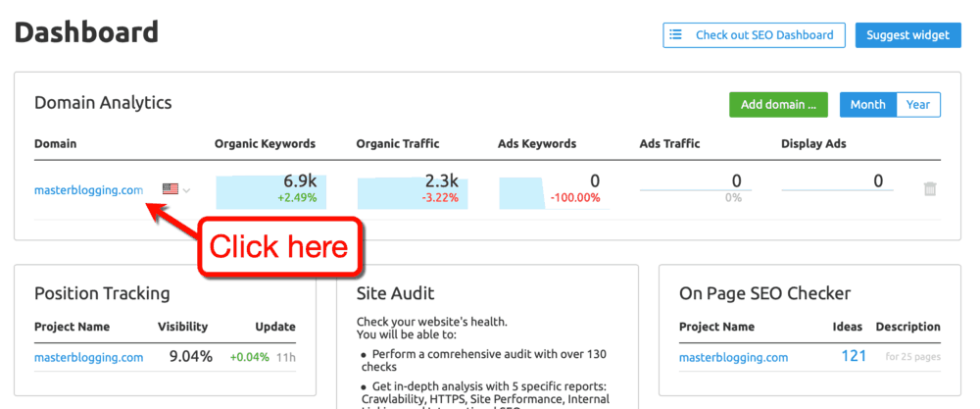Click the Site Audit widget title
The height and width of the screenshot is (409, 980).
coord(396,293)
